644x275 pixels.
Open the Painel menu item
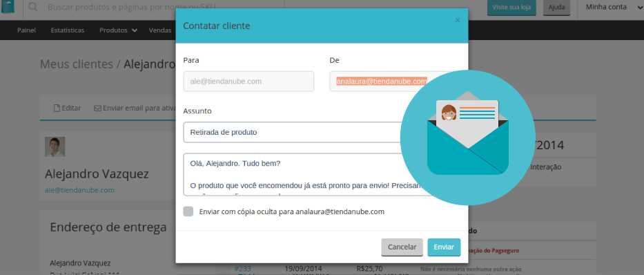tap(26, 30)
